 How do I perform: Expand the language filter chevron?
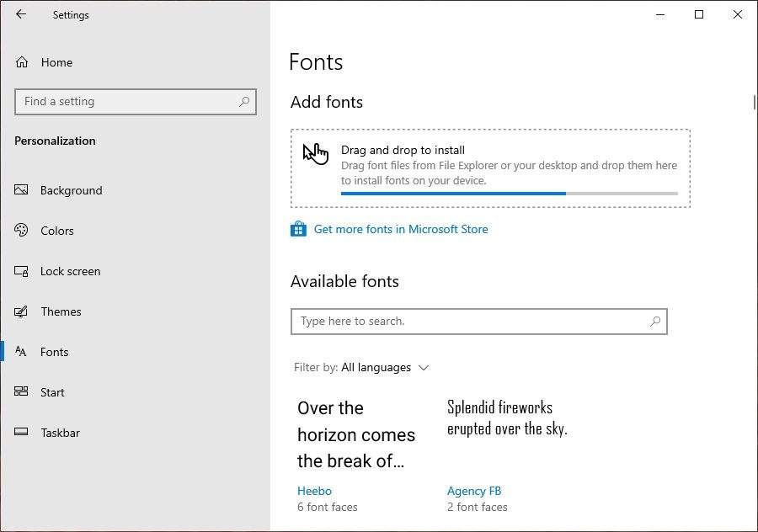coord(424,368)
